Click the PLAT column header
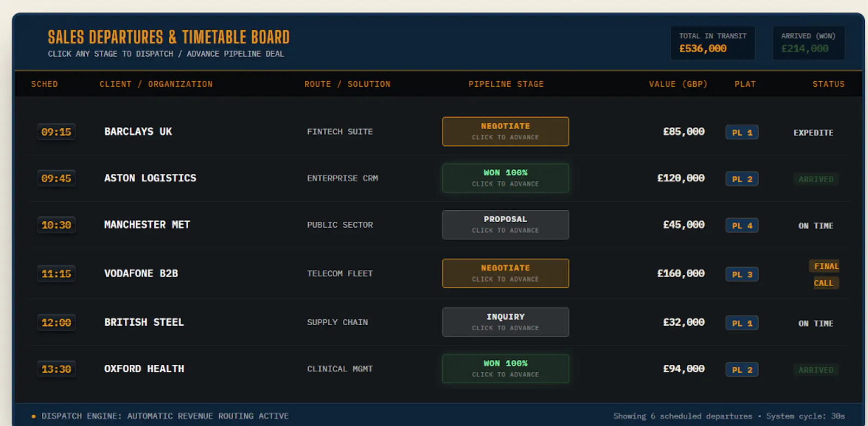868x426 pixels. (745, 84)
